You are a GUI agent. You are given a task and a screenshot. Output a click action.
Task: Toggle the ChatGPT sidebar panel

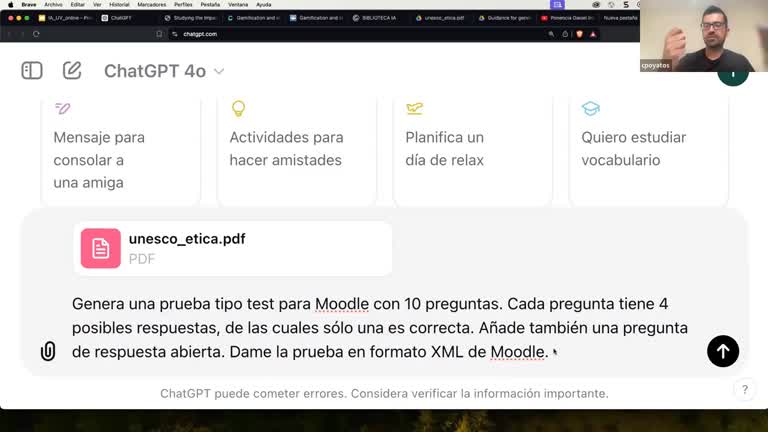32,71
